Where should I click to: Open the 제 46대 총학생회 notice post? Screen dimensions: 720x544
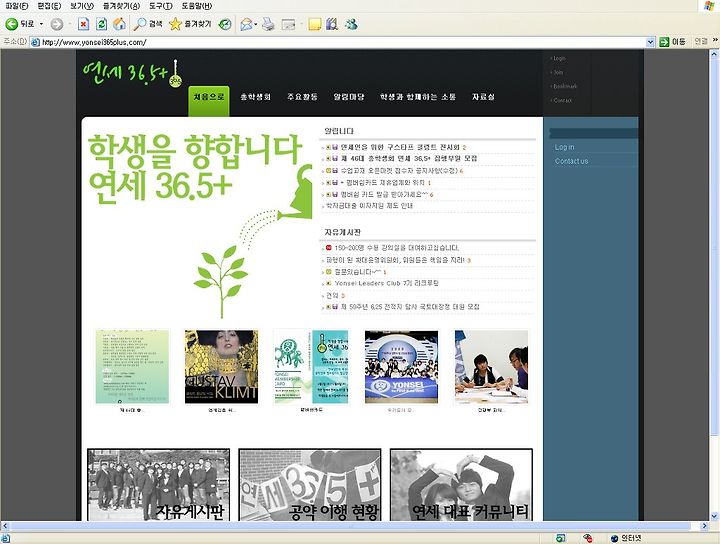pyautogui.click(x=409, y=158)
